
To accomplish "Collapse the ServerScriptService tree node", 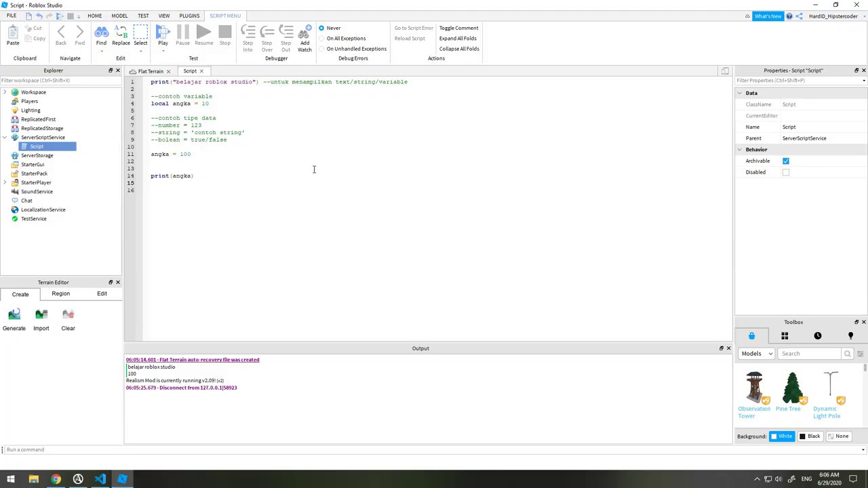I will [5, 138].
